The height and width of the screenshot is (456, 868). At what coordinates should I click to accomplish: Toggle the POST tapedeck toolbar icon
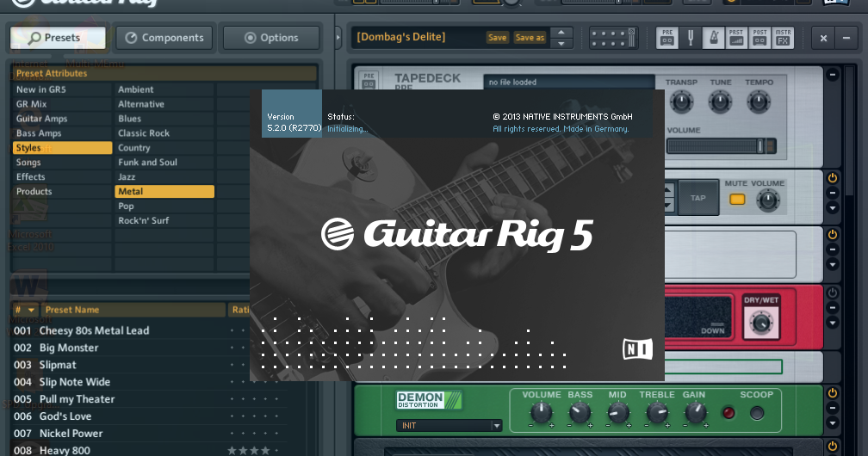tap(759, 38)
